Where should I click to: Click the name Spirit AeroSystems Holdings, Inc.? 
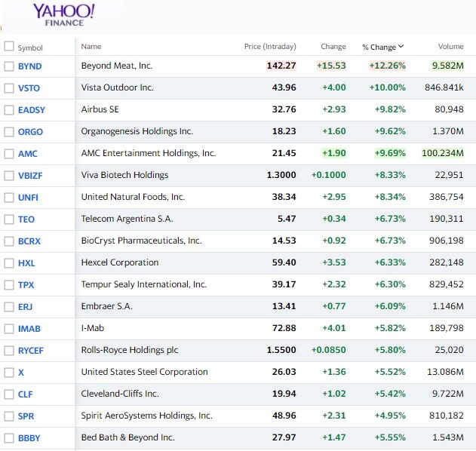click(146, 416)
